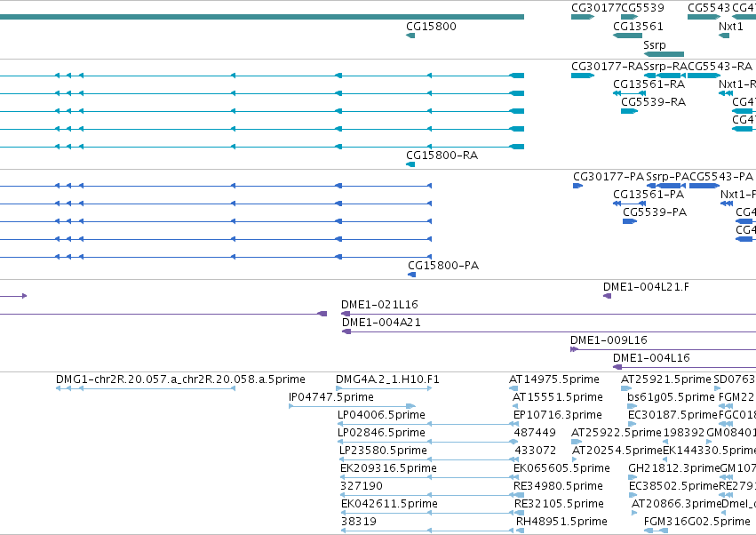
Task: Select the CG15800-RA transcript label
Action: 442,156
